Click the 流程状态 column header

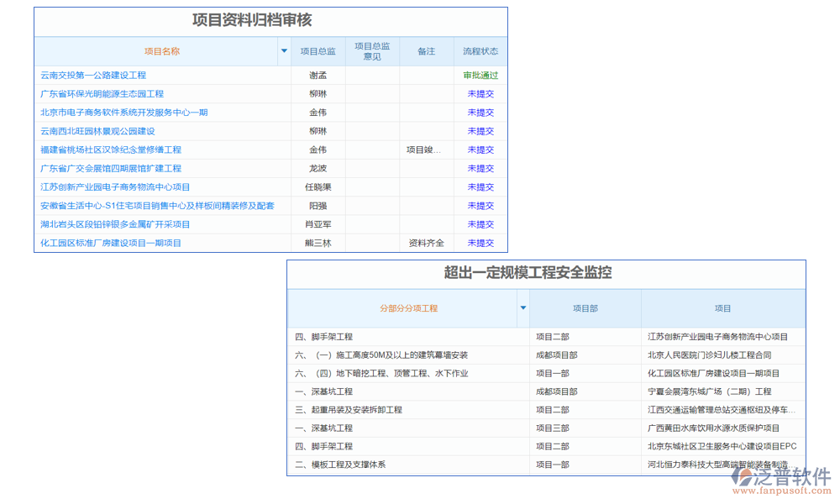click(480, 51)
